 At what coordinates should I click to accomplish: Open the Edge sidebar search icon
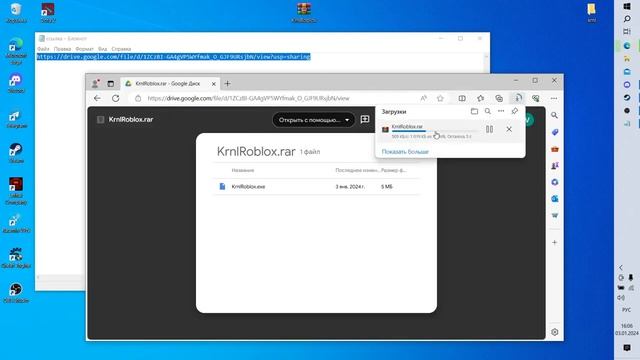pyautogui.click(x=554, y=116)
